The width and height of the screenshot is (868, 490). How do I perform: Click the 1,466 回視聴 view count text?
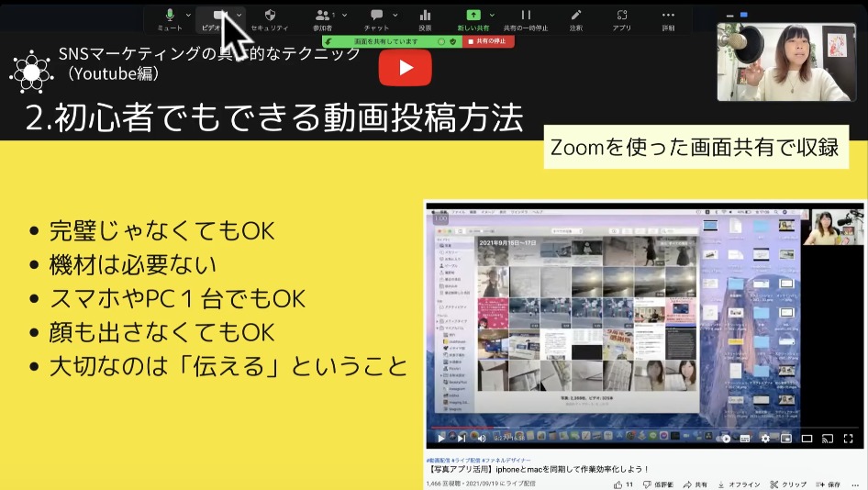click(x=443, y=484)
